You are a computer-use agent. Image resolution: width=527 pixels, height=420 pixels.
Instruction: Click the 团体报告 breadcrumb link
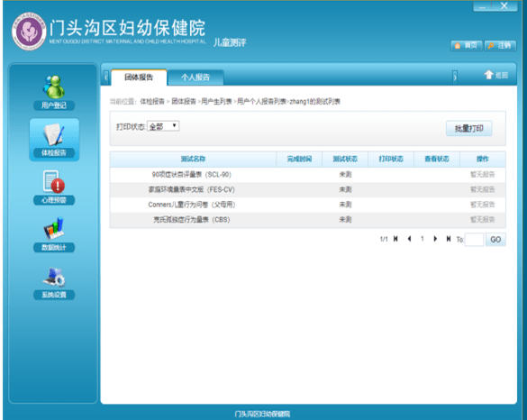tap(184, 101)
